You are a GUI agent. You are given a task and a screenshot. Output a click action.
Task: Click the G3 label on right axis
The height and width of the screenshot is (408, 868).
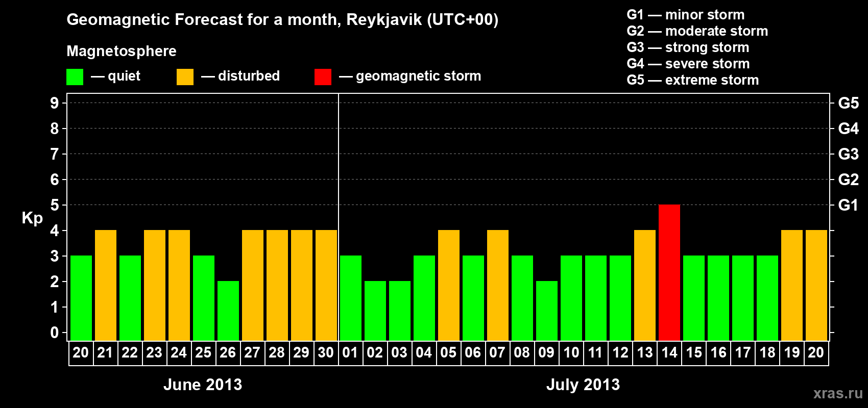coord(849,154)
